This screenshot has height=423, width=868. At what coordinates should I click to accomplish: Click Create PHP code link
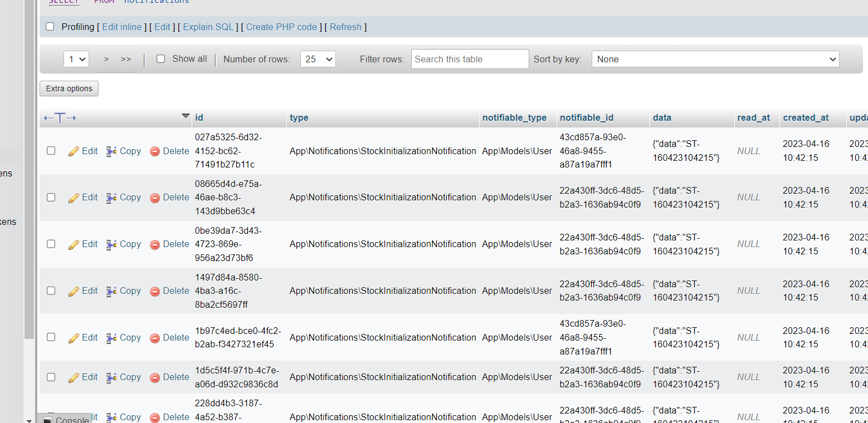[281, 27]
